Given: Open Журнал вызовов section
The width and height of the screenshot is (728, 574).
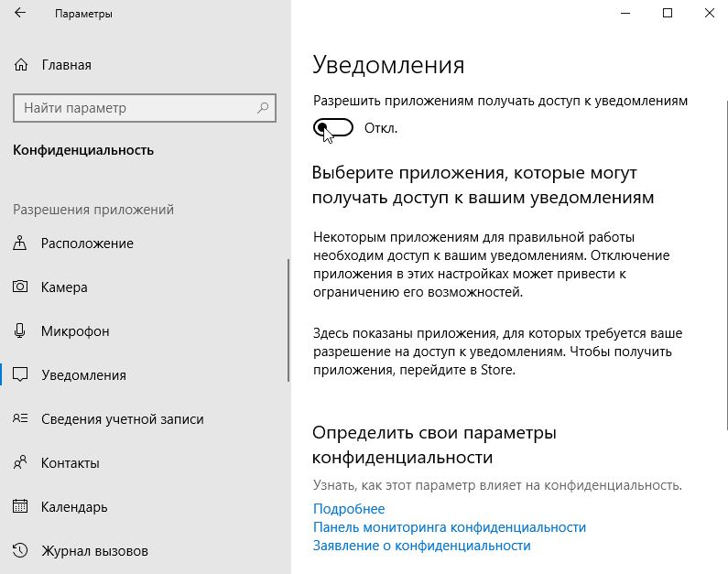Looking at the screenshot, I should click(x=94, y=551).
